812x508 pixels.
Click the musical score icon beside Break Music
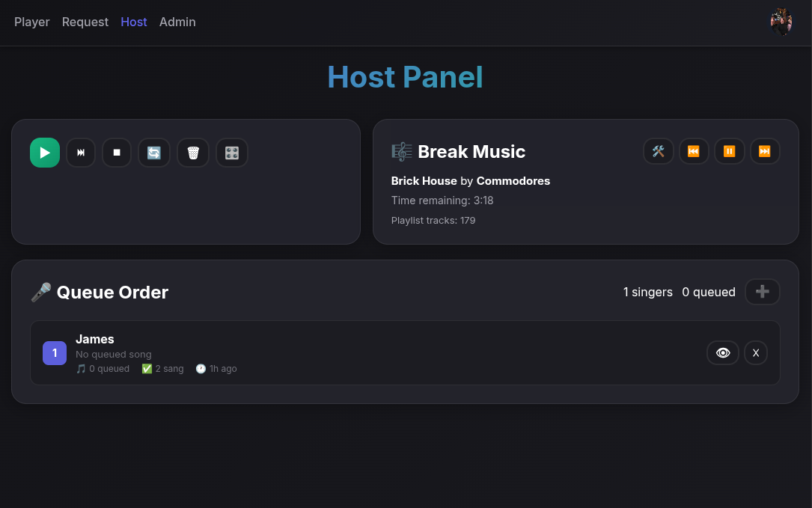point(402,152)
